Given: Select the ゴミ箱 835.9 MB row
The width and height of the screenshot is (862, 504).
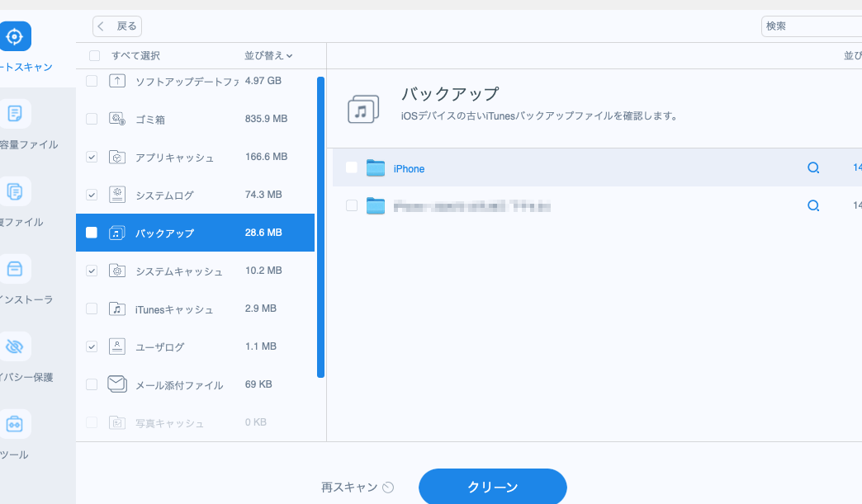Looking at the screenshot, I should (195, 119).
